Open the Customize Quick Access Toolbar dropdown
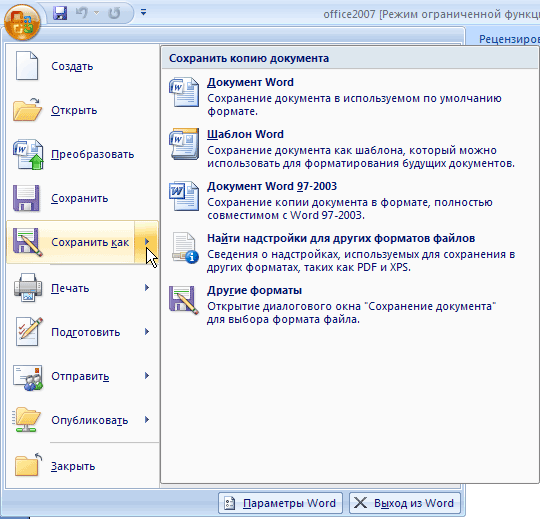Screen dimensions: 540x519 click(144, 13)
